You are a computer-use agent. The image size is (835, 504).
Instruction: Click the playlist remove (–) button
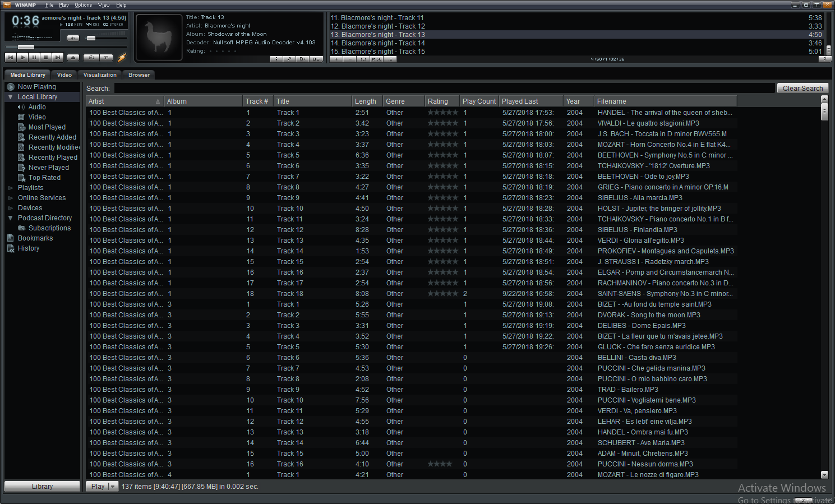[349, 59]
